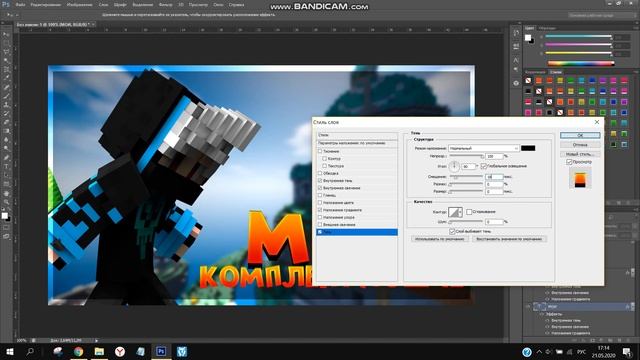The width and height of the screenshot is (640, 360).
Task: Select the Brush tool
Action: pos(6,96)
